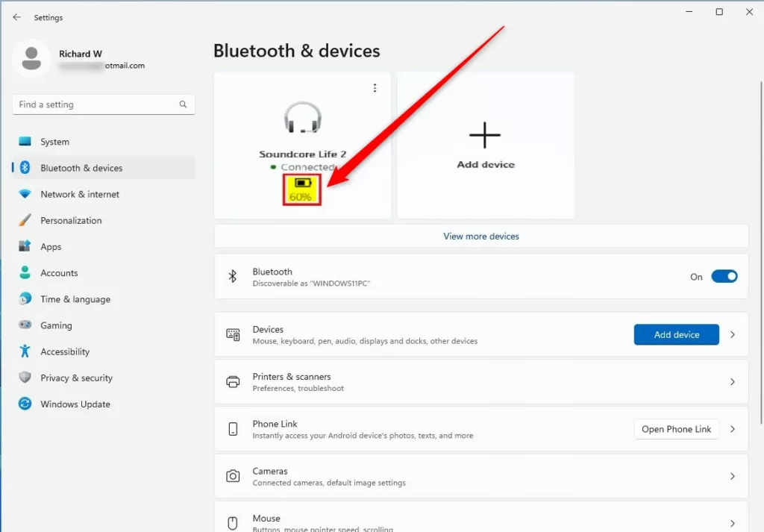Click the Mouse row title
Screen dimensions: 764x532
coord(266,519)
